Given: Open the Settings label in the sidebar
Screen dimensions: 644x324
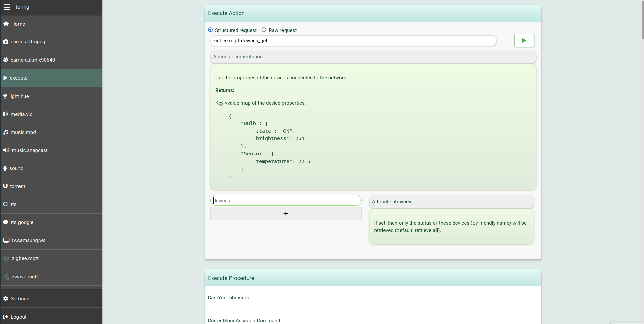Looking at the screenshot, I should point(20,299).
